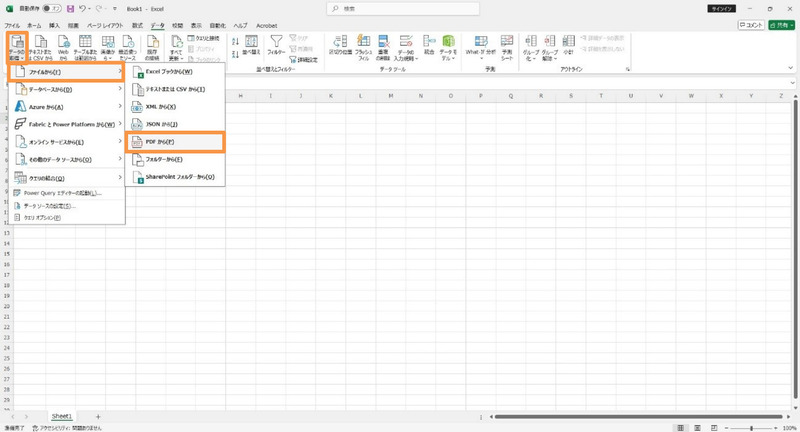Open 予測シート (Forecast Sheet)
This screenshot has height=432, width=800.
[x=507, y=48]
